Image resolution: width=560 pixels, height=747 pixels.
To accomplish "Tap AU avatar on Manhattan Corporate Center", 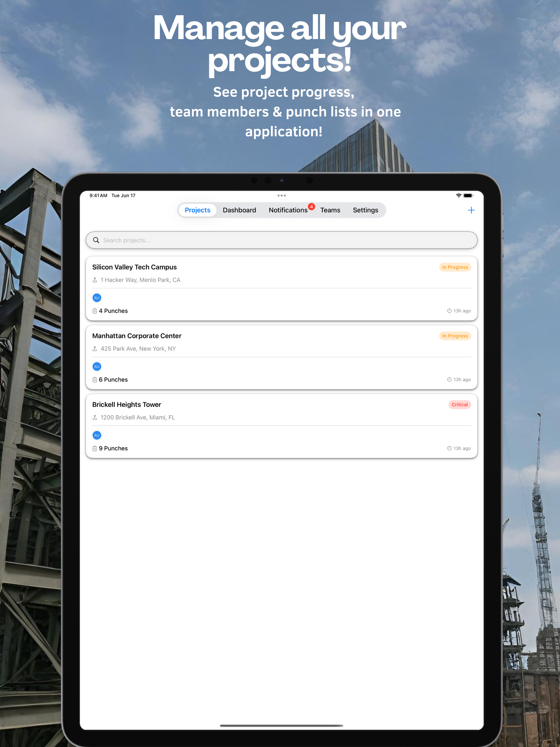I will (x=97, y=366).
